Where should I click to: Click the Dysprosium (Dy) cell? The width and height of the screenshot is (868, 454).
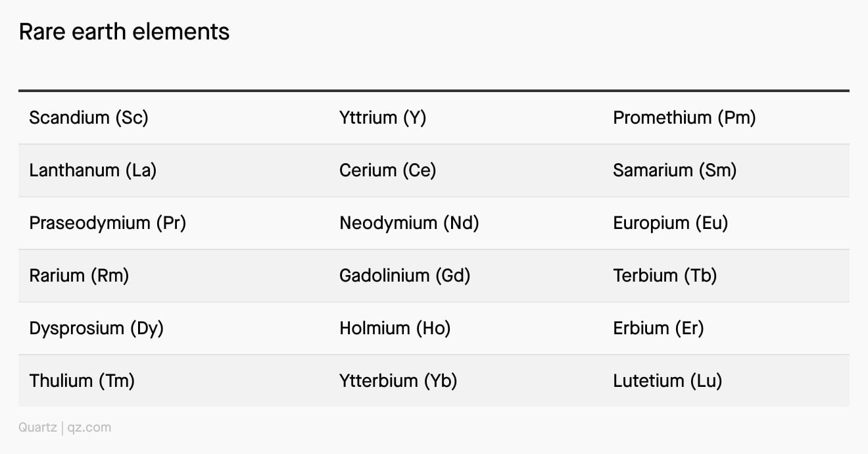point(96,328)
